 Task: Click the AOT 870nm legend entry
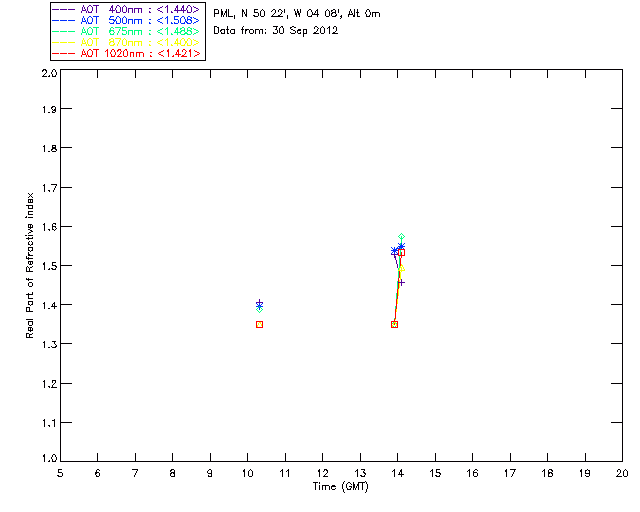coord(126,42)
